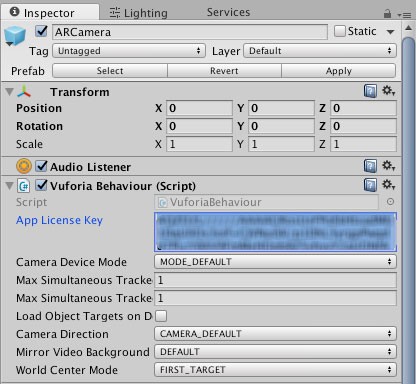Open Vuforia Behaviour gear settings menu

tap(388, 184)
